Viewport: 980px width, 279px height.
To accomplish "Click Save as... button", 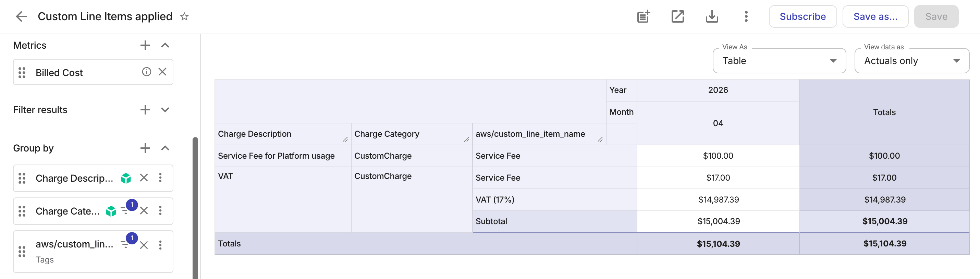I will pyautogui.click(x=875, y=16).
